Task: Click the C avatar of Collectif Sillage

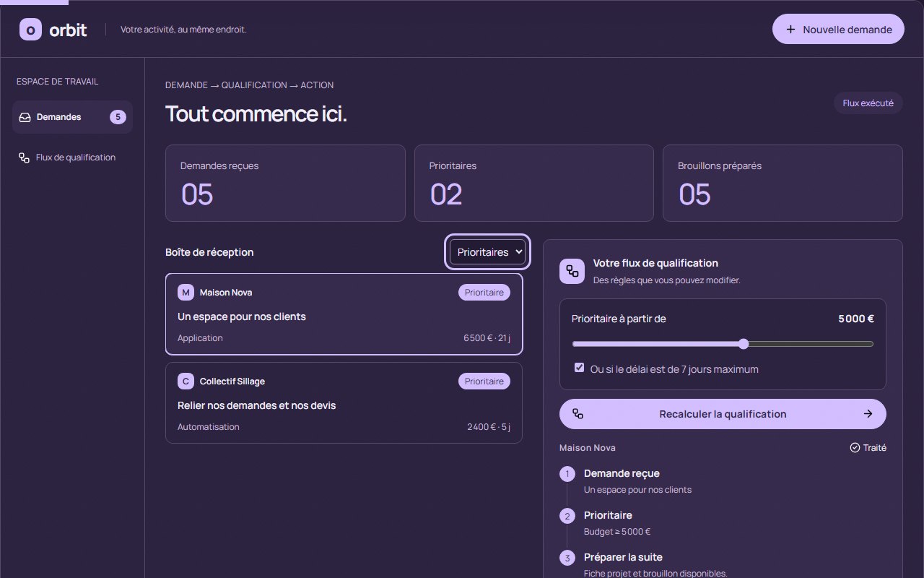Action: pos(186,381)
